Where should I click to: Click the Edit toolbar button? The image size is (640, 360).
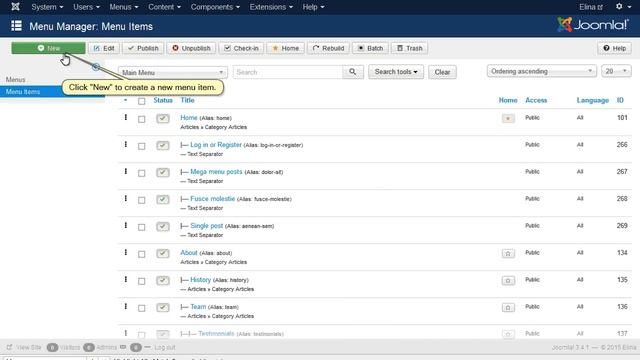(x=104, y=48)
